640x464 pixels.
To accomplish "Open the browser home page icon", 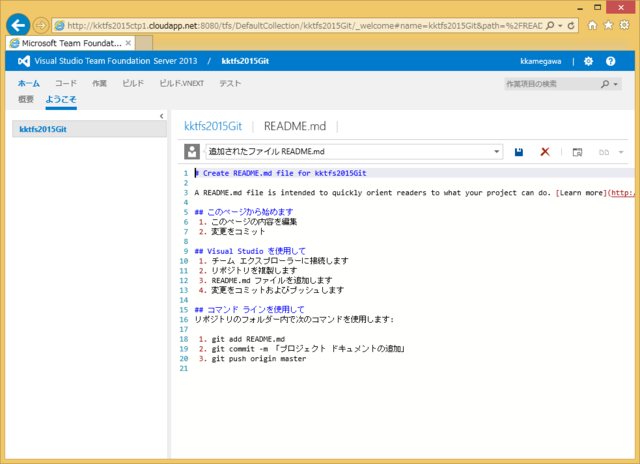I will pyautogui.click(x=592, y=25).
